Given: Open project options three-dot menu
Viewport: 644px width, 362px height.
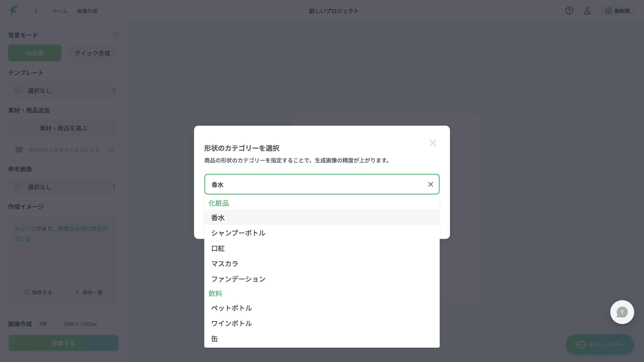Looking at the screenshot, I should [371, 11].
